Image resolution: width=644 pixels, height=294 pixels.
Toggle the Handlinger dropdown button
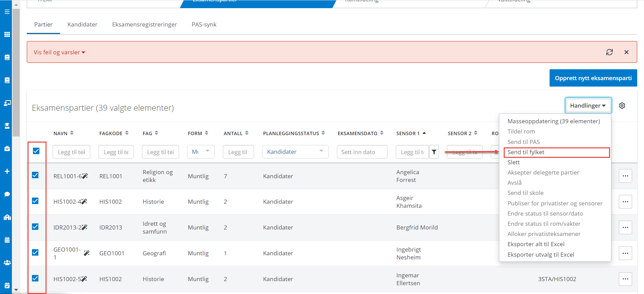(x=588, y=106)
